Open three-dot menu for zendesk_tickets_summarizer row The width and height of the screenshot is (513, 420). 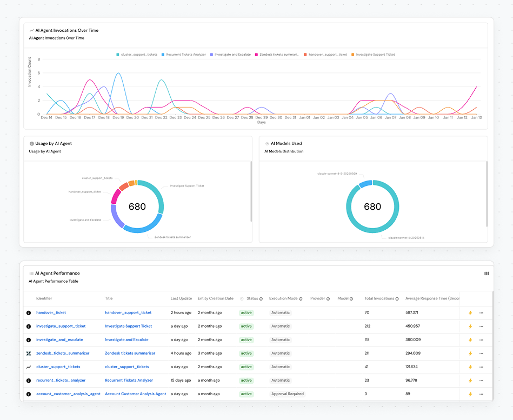(481, 354)
